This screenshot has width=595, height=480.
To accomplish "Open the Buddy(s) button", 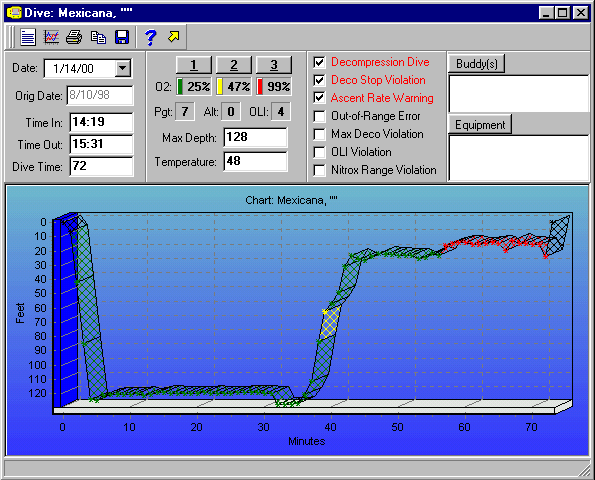I will pos(477,63).
